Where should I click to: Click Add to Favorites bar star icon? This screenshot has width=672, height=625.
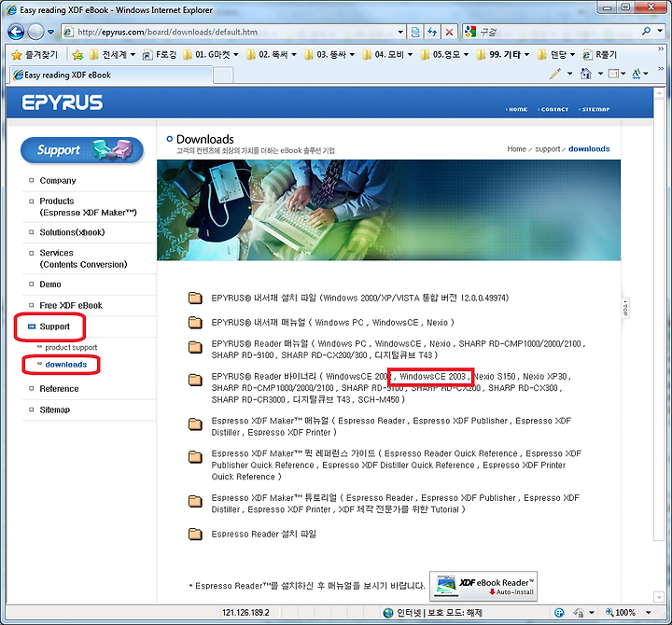pos(77,55)
